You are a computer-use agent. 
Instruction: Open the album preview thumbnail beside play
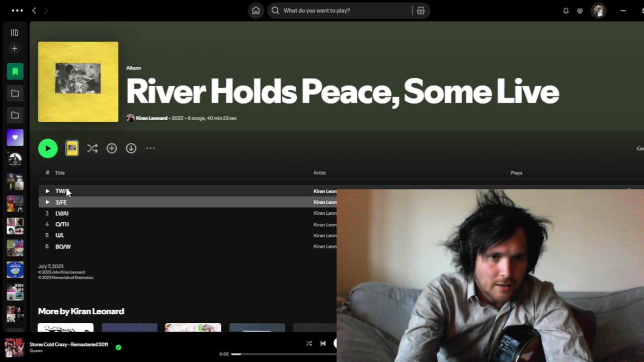[72, 148]
